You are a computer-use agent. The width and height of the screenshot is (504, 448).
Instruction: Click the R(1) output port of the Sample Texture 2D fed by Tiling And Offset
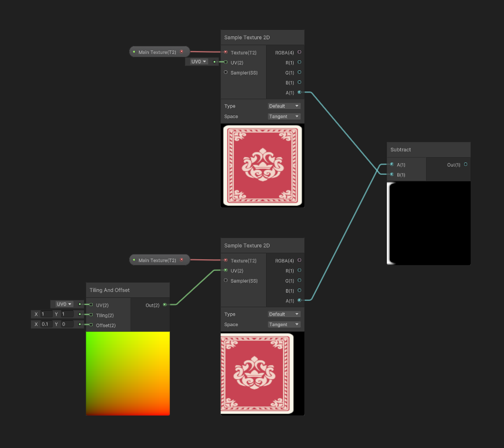click(299, 270)
